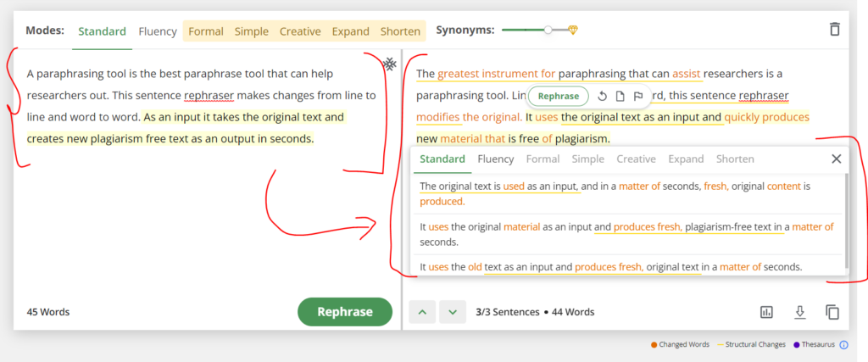
Task: Click the premium diamond icon on slider
Action: (x=573, y=31)
